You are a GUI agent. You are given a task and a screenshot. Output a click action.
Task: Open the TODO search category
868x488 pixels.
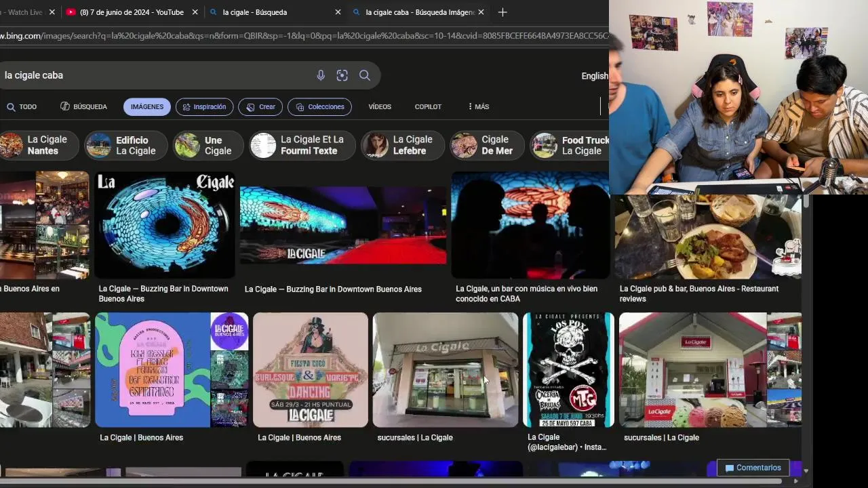(22, 106)
